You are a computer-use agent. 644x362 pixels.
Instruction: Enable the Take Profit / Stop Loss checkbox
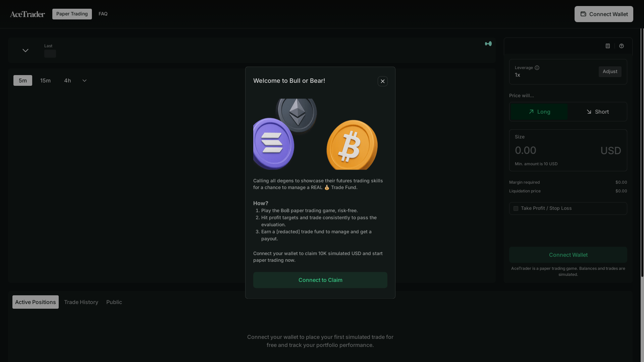tap(516, 208)
